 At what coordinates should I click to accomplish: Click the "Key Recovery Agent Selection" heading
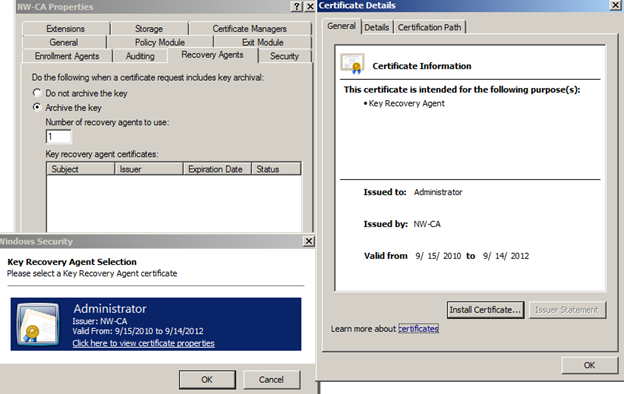[x=72, y=262]
